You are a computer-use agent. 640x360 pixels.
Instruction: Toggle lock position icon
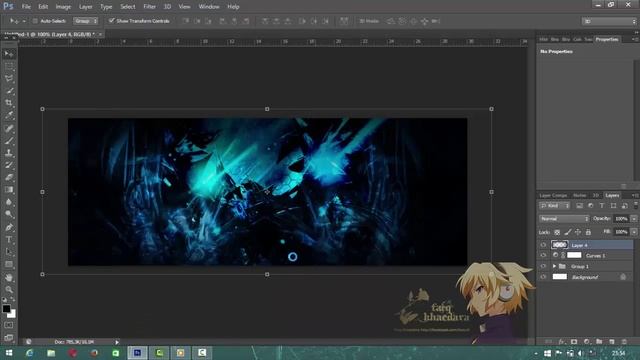[578, 232]
